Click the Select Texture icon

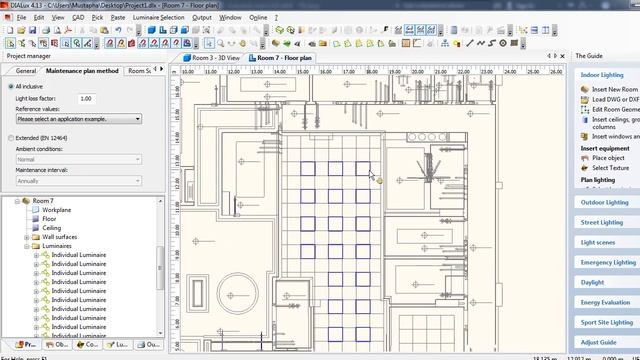585,168
